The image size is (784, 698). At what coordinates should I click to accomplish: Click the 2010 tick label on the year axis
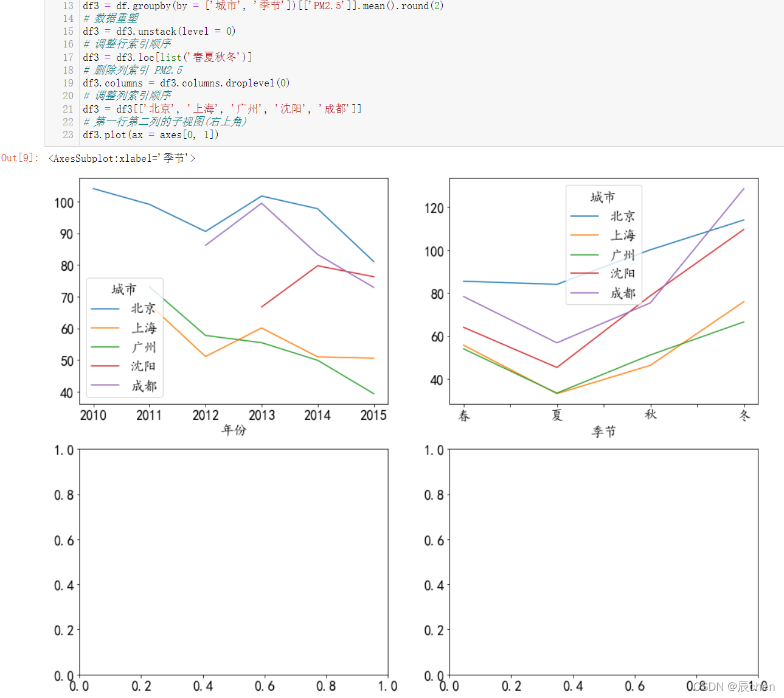click(93, 415)
